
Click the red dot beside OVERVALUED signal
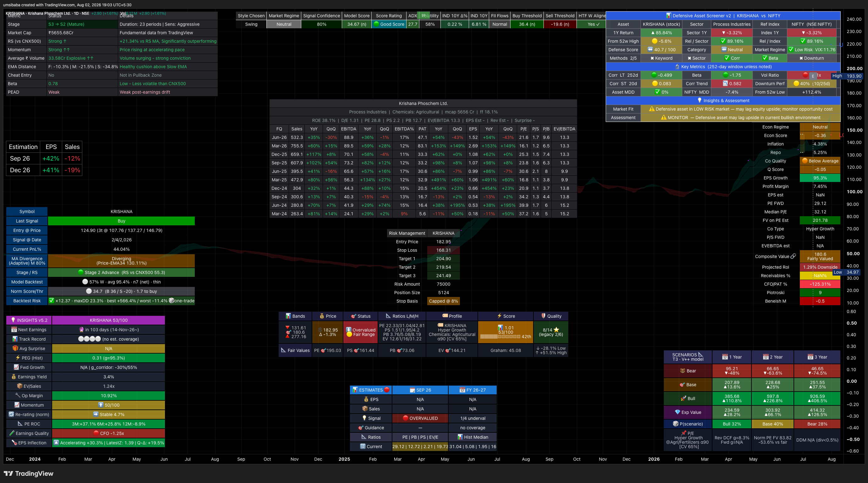click(x=406, y=418)
